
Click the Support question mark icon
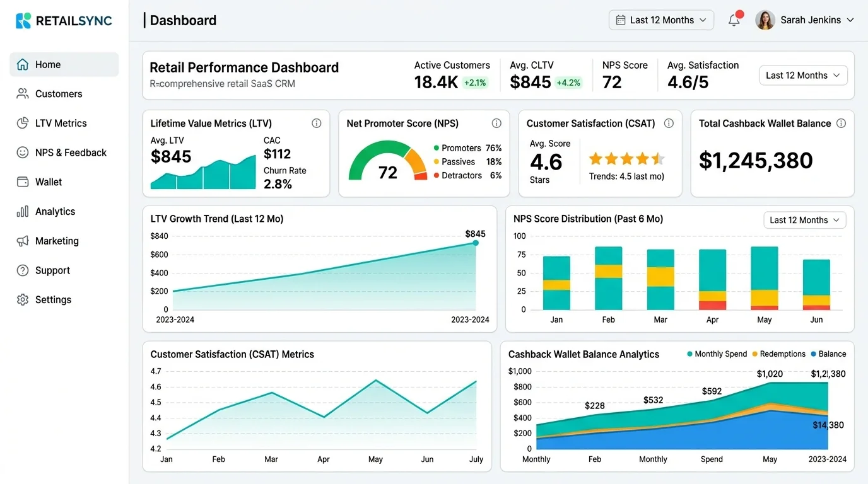tap(23, 270)
